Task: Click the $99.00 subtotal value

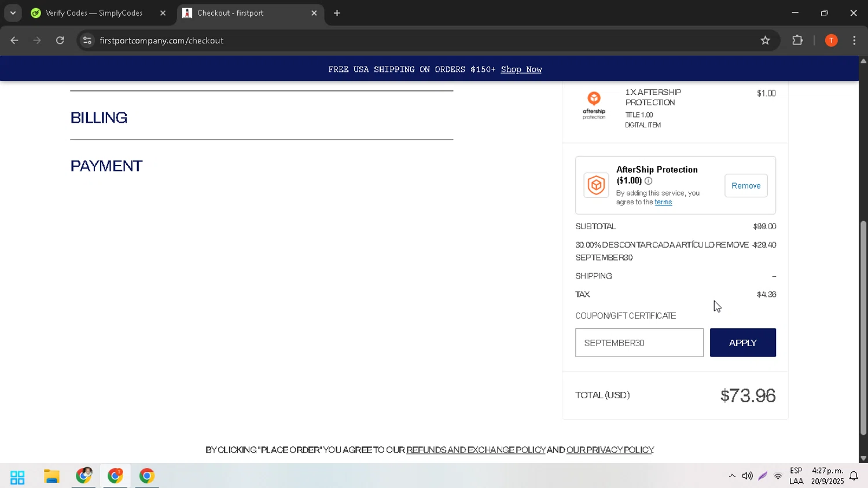Action: 764,226
